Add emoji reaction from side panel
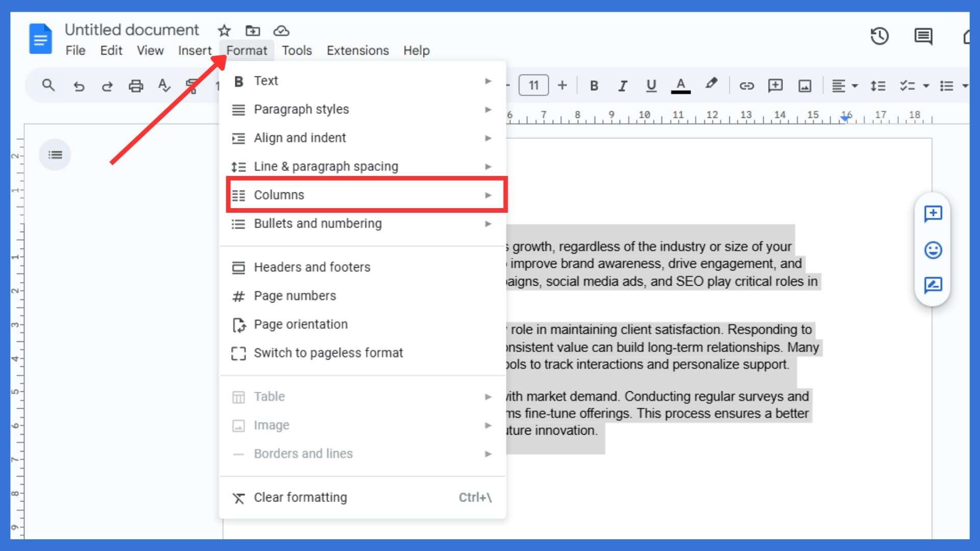The height and width of the screenshot is (551, 980). [x=933, y=250]
